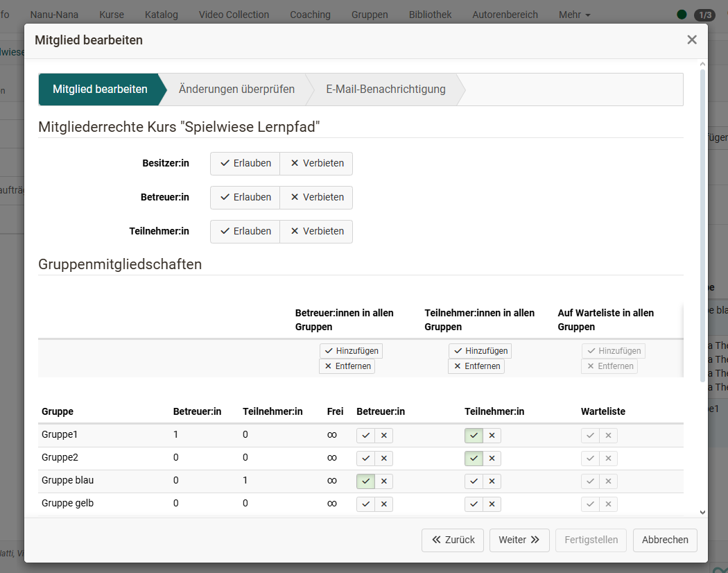
Task: Click scrollbar down arrow in dialog
Action: (x=702, y=512)
